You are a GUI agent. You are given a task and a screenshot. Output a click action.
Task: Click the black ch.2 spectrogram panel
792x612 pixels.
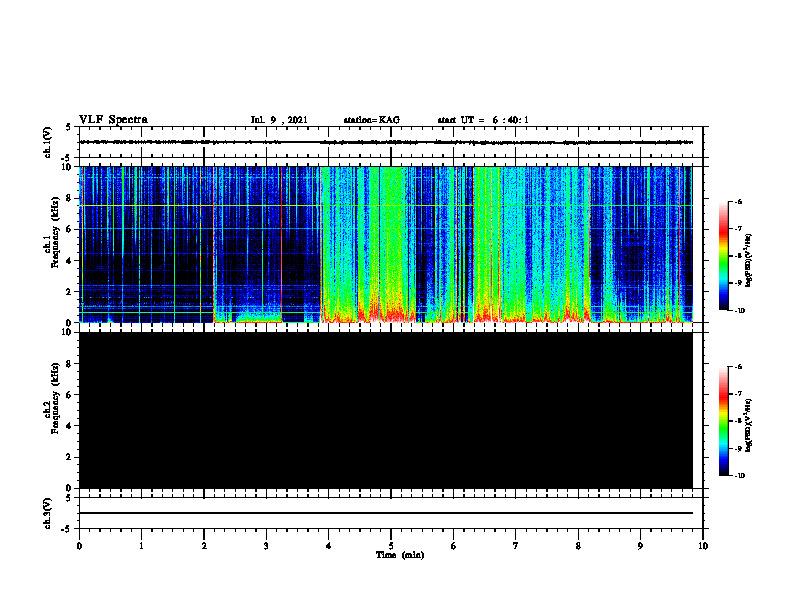coord(385,410)
